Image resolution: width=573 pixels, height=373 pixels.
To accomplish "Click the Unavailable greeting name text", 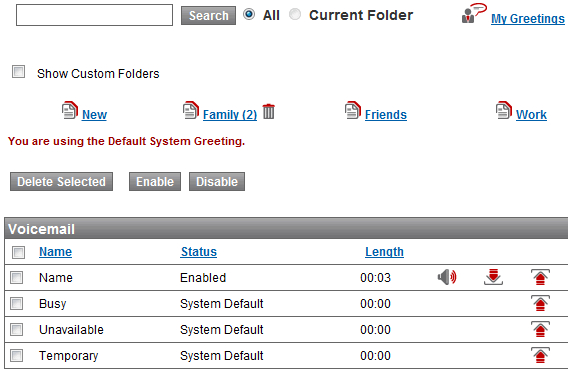I will [71, 330].
